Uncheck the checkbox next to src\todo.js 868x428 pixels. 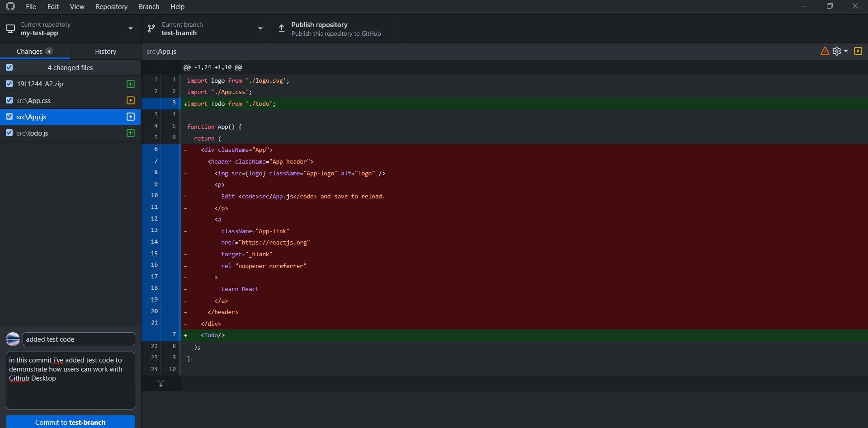(9, 133)
